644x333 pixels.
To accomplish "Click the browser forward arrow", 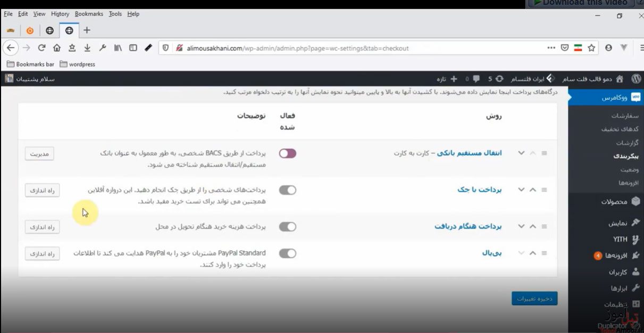I will tap(27, 48).
